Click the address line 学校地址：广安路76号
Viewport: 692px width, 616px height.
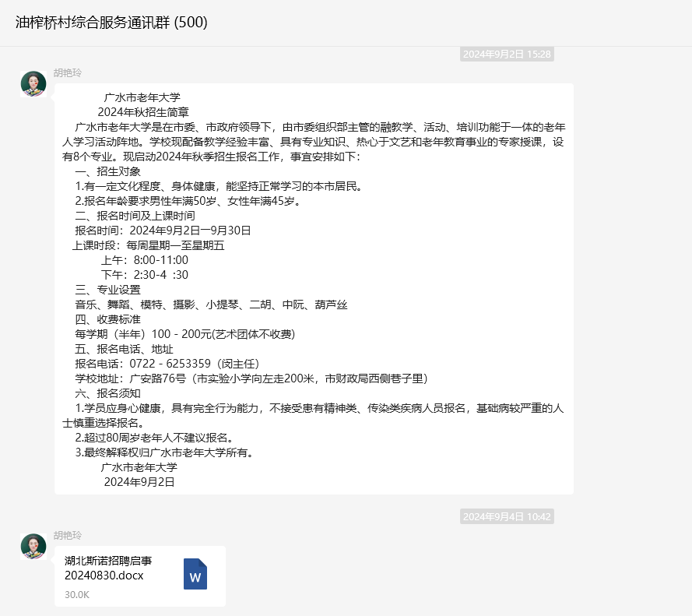coord(251,378)
